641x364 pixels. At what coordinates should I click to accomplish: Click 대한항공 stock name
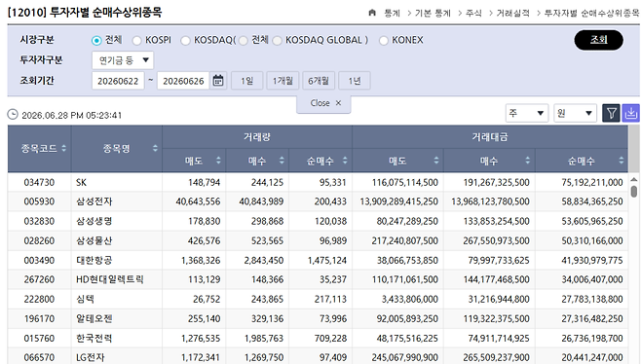click(x=94, y=260)
